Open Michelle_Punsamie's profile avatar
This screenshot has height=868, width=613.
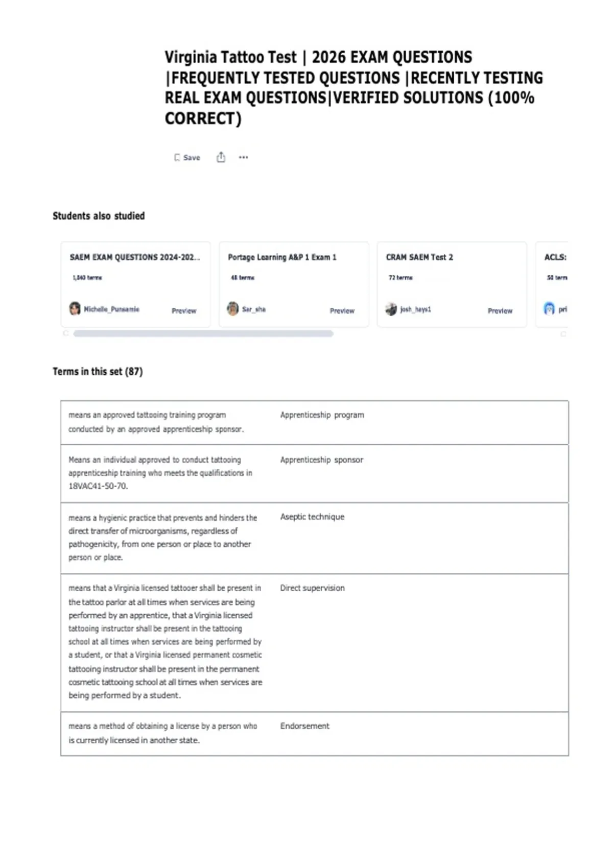click(x=75, y=309)
